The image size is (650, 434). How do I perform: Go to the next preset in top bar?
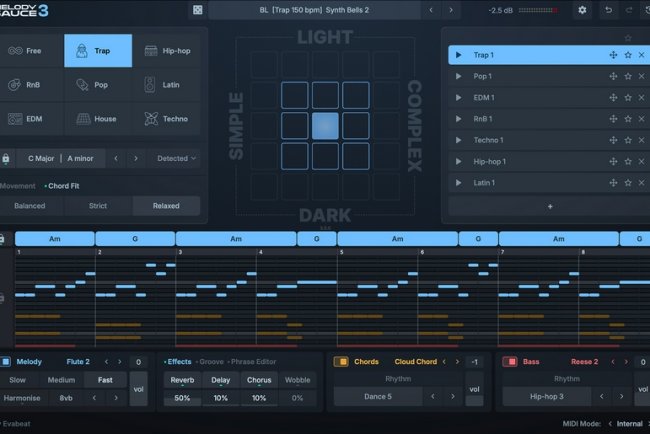click(451, 10)
